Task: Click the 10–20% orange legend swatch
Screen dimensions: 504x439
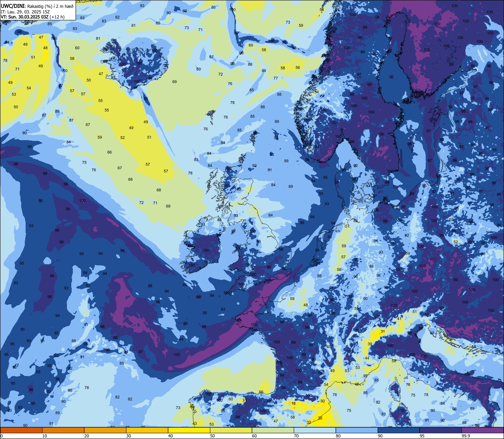Action: 63,430
